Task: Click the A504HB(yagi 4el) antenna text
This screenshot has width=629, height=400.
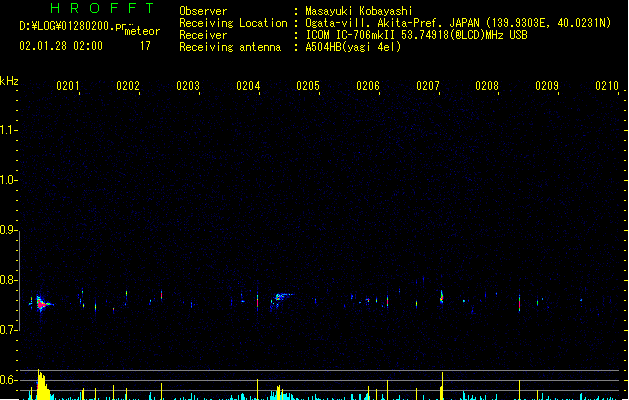Action: [353, 47]
